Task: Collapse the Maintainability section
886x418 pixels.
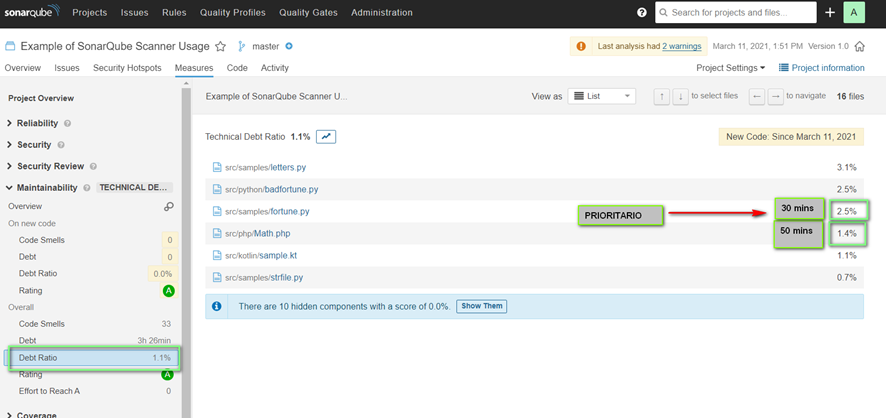Action: pos(47,188)
